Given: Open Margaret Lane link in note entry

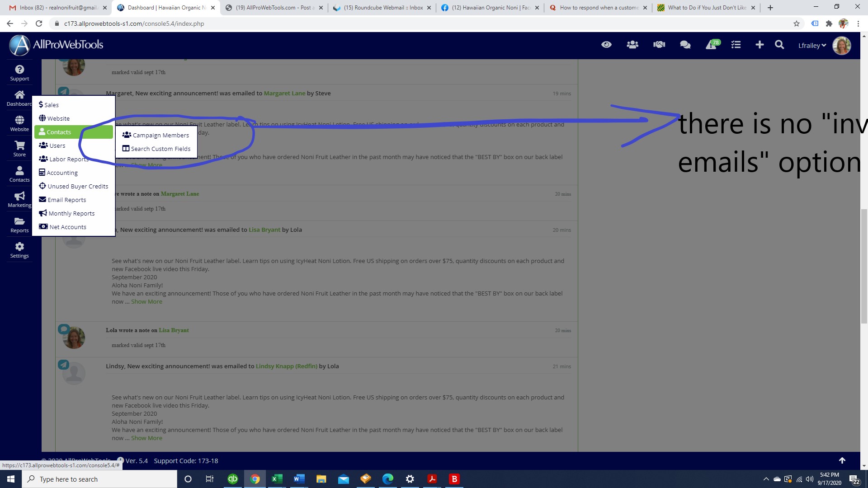Looking at the screenshot, I should click(x=179, y=194).
